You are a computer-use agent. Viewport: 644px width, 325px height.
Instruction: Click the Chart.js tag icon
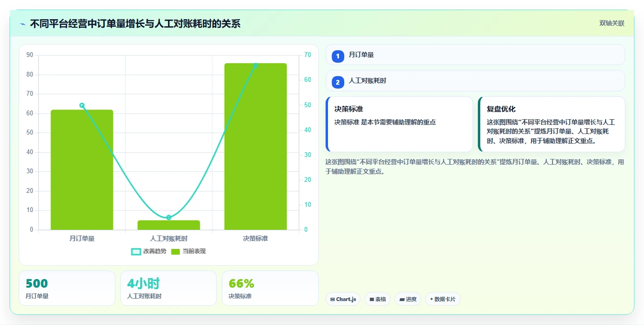[332, 300]
